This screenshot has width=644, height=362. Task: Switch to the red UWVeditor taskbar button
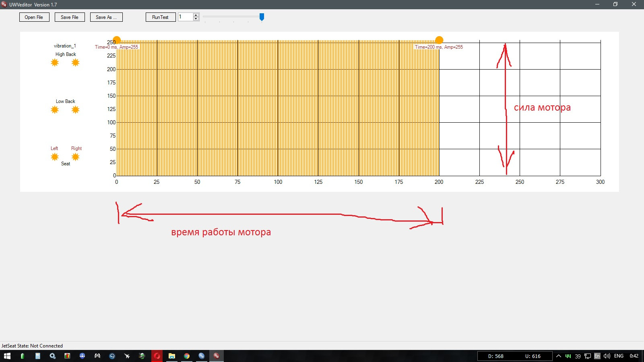217,356
